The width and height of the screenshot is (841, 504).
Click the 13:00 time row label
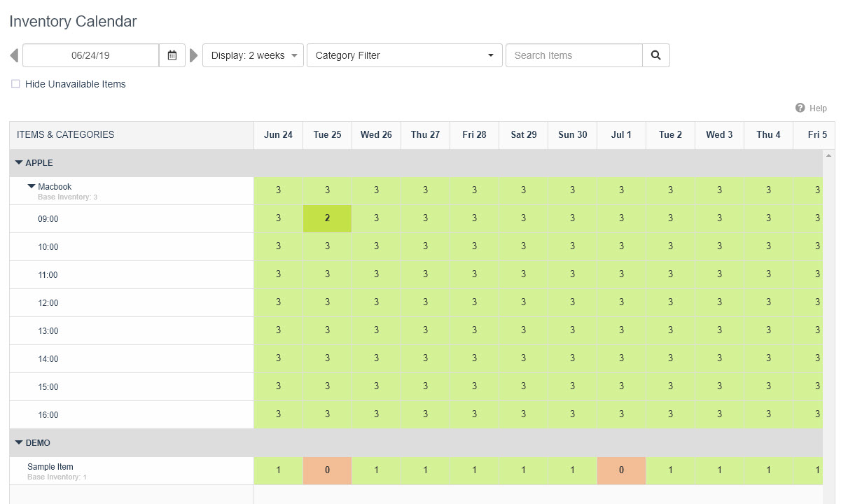coord(48,331)
